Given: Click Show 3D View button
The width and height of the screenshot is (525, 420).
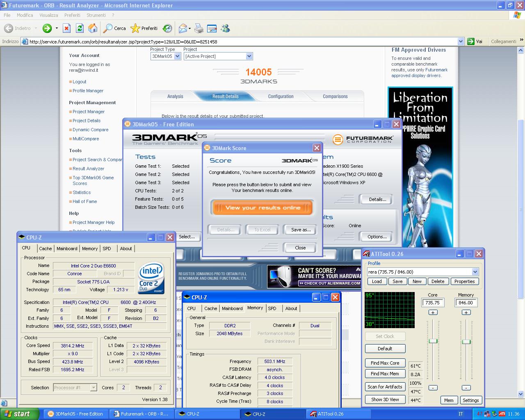Looking at the screenshot, I should click(385, 399).
